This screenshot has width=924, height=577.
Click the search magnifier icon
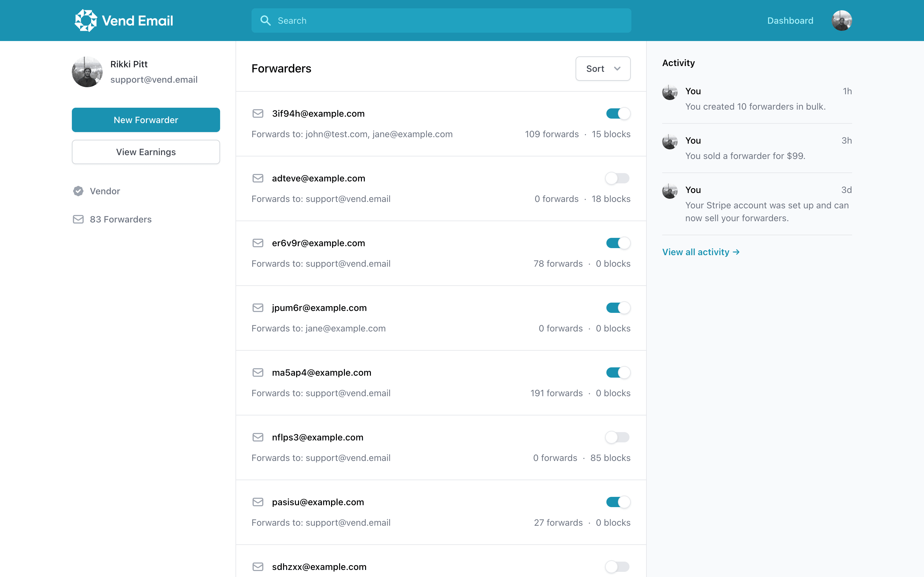click(x=266, y=20)
